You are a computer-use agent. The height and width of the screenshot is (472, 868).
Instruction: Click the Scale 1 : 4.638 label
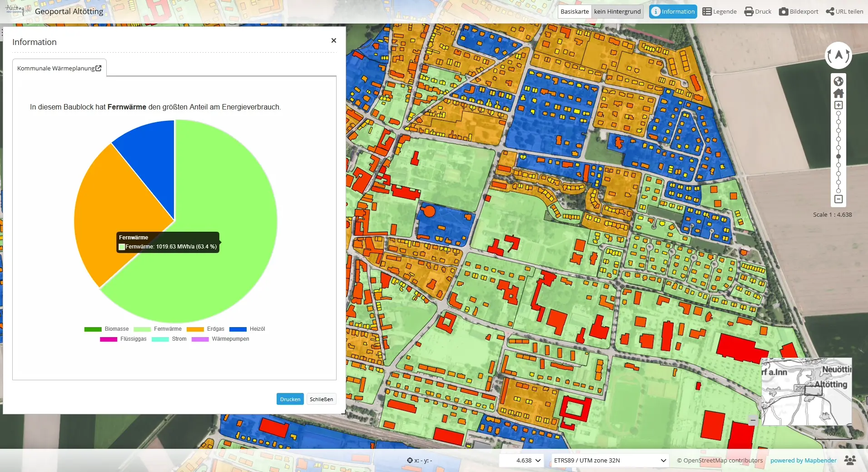click(x=832, y=214)
